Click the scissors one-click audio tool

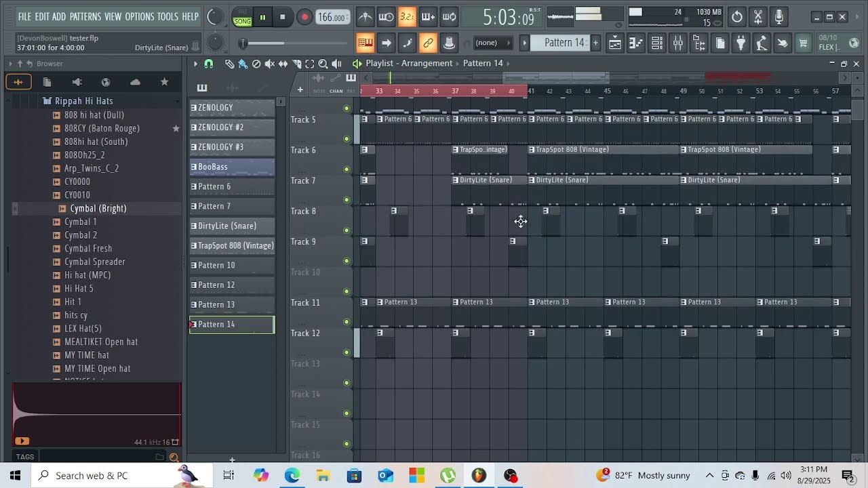[x=758, y=17]
